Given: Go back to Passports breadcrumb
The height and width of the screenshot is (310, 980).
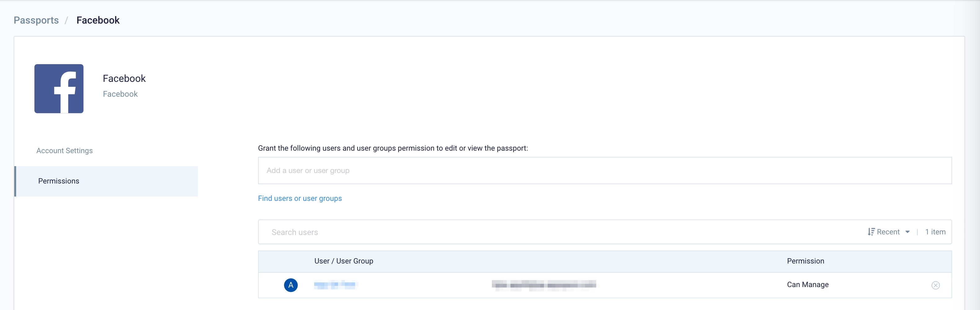Looking at the screenshot, I should click(x=36, y=20).
